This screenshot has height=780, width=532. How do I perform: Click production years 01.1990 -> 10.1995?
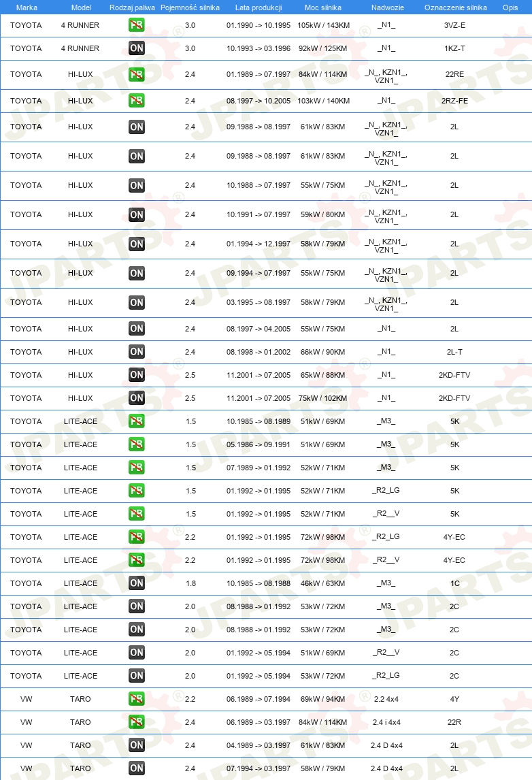pyautogui.click(x=259, y=25)
